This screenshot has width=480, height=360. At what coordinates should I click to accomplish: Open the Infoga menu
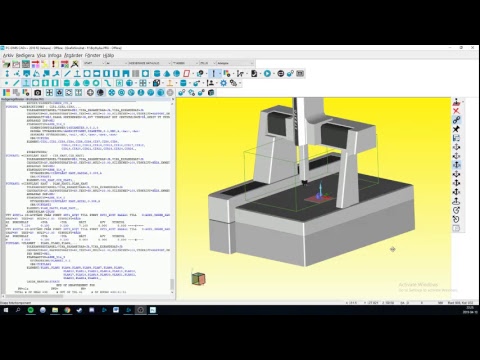click(55, 55)
